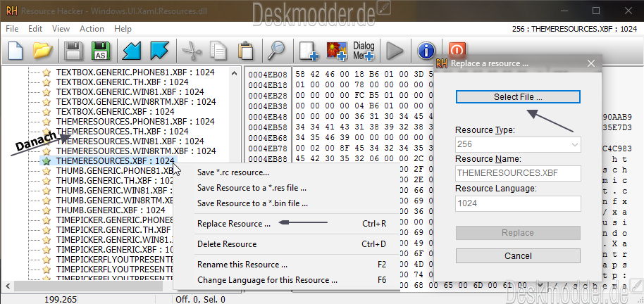Select TEXTBOX.GENERIC.WIN8RTM.XBF : 1024 tree item
This screenshot has width=644, height=304.
click(x=136, y=102)
